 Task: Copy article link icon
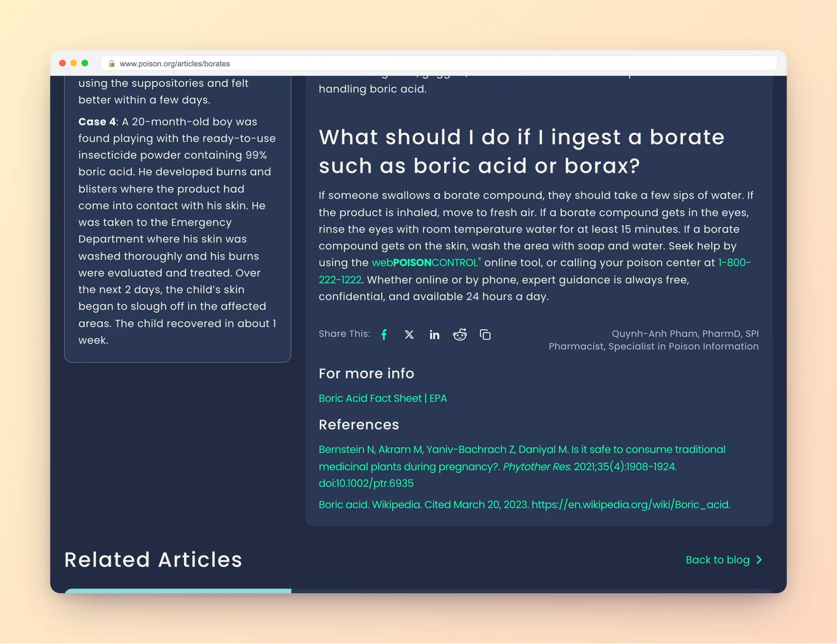485,335
